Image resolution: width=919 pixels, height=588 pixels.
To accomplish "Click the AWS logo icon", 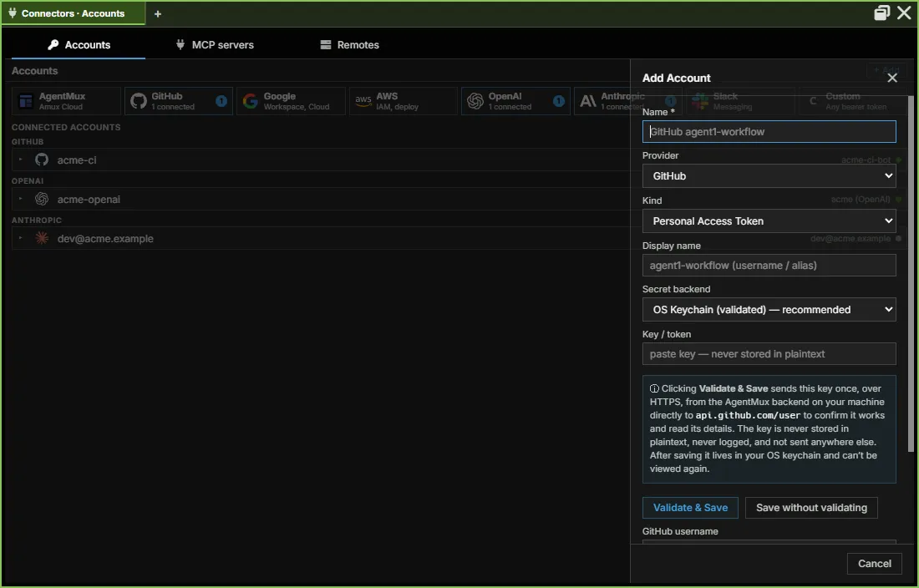I will tap(363, 100).
